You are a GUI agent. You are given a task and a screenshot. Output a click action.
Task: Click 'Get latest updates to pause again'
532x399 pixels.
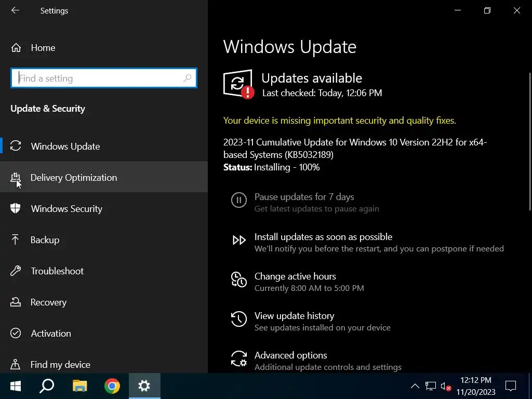[x=316, y=209]
